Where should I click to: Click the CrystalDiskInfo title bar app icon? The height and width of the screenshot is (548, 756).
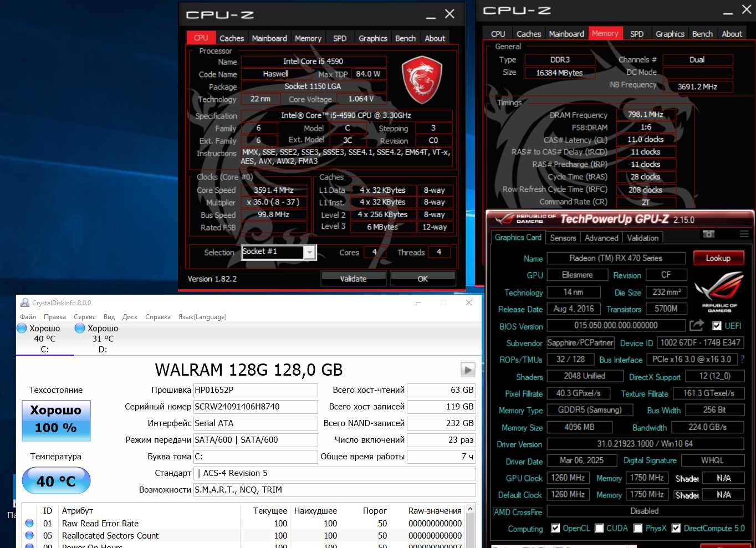(24, 303)
